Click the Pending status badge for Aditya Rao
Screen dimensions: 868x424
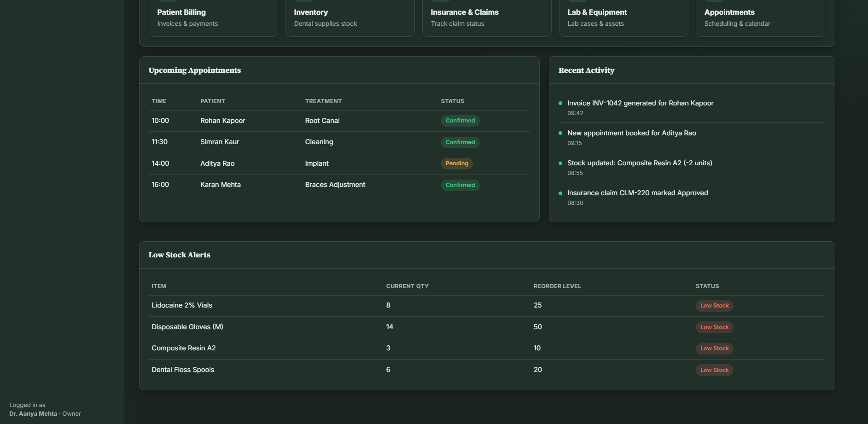pos(457,163)
